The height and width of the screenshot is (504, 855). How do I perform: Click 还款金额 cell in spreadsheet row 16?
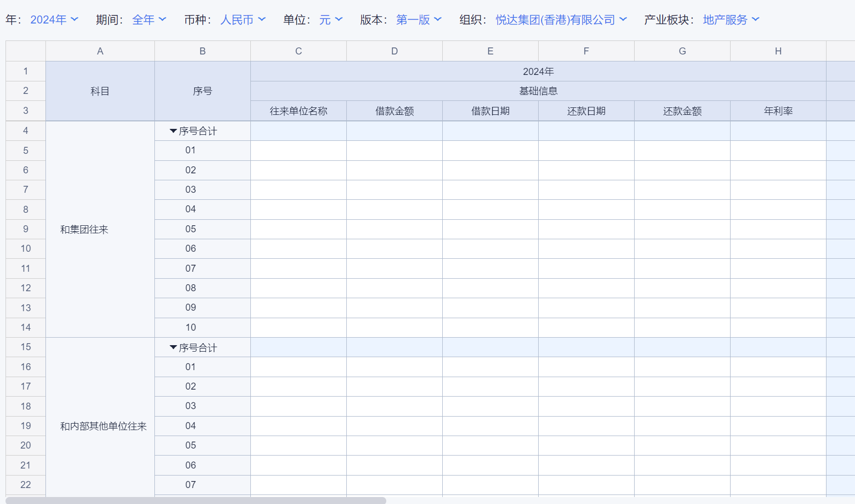(x=682, y=367)
